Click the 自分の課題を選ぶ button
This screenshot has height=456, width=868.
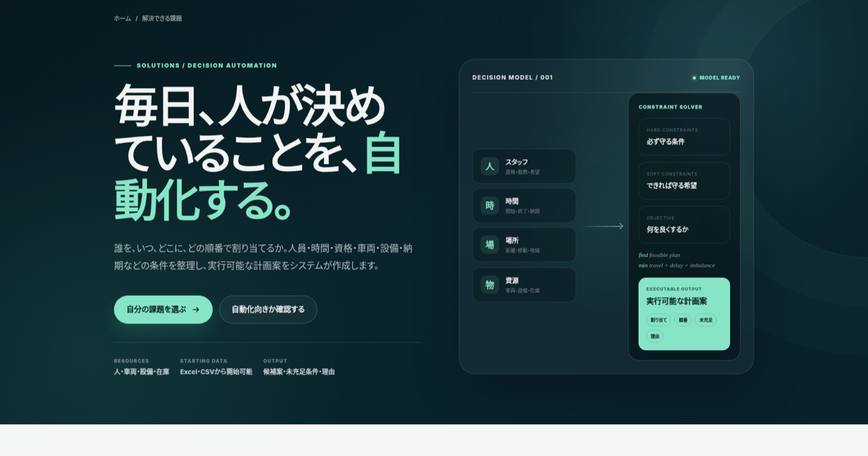163,309
